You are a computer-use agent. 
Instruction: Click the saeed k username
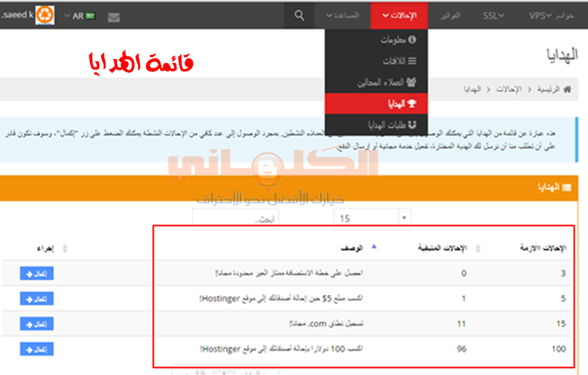click(17, 15)
